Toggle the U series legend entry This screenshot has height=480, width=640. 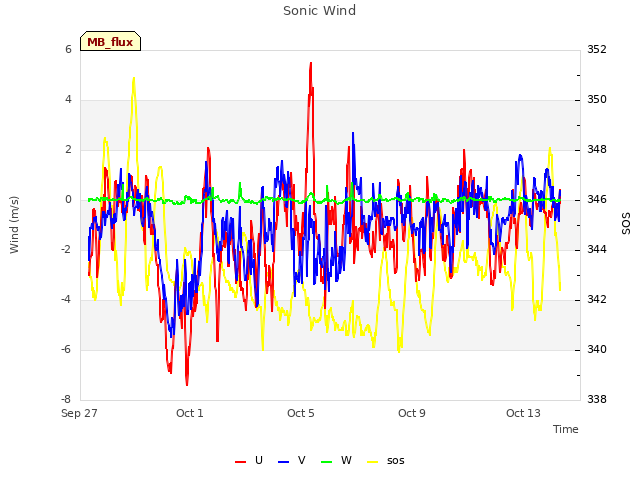pos(249,460)
